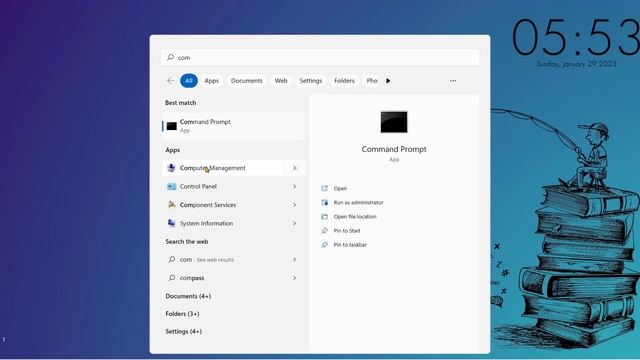
Task: Click the Control Panel app icon
Action: point(171,187)
